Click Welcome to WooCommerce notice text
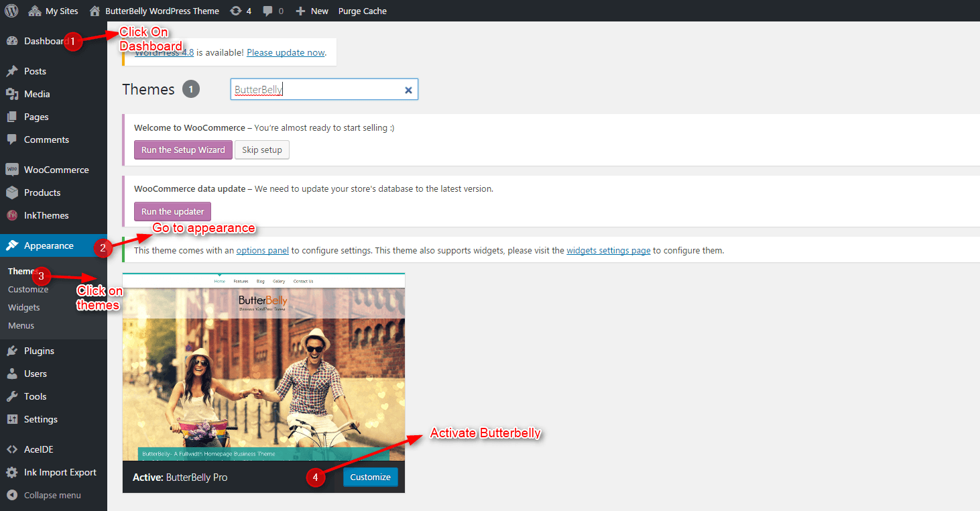The width and height of the screenshot is (980, 511). tap(264, 127)
